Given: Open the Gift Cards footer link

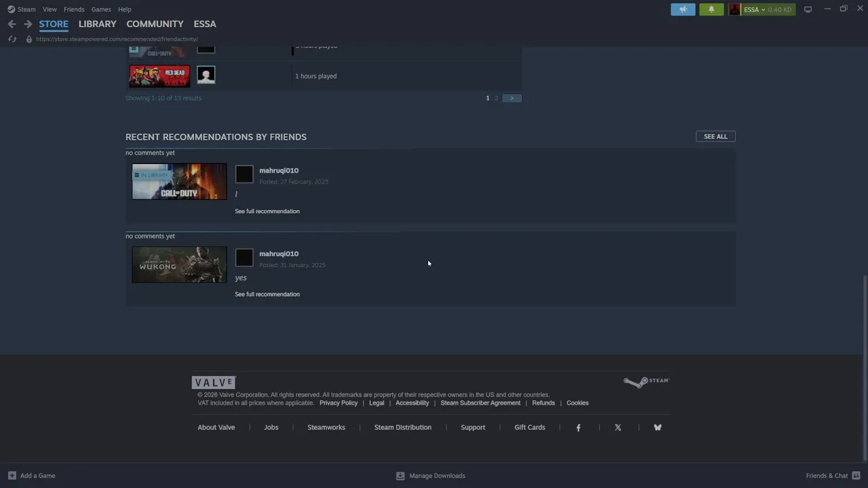Looking at the screenshot, I should (530, 428).
